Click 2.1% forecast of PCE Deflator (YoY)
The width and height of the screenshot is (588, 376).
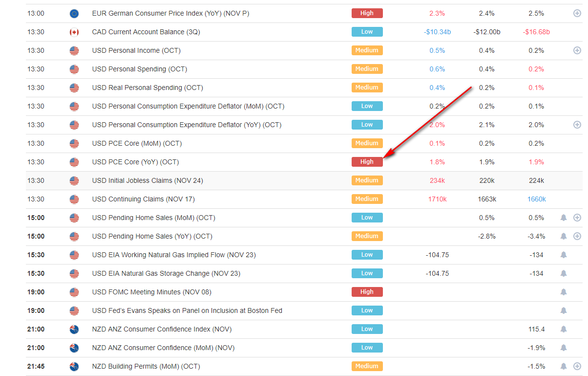coord(486,125)
